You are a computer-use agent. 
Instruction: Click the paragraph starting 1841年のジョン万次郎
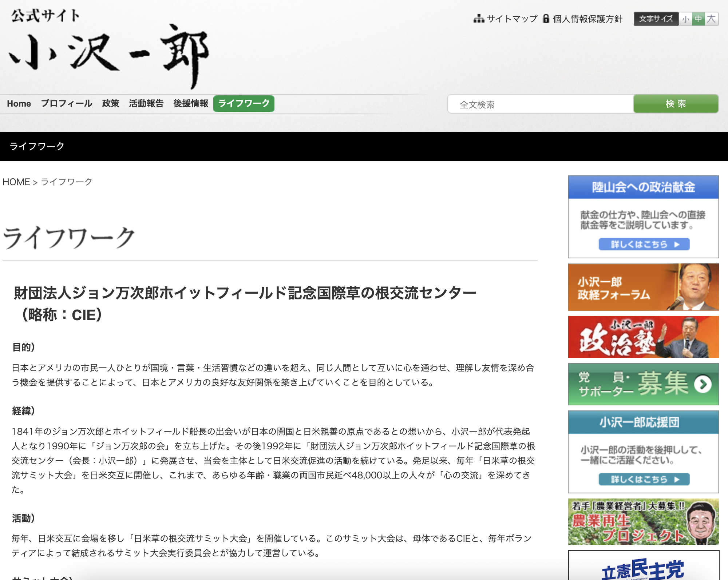click(x=273, y=460)
